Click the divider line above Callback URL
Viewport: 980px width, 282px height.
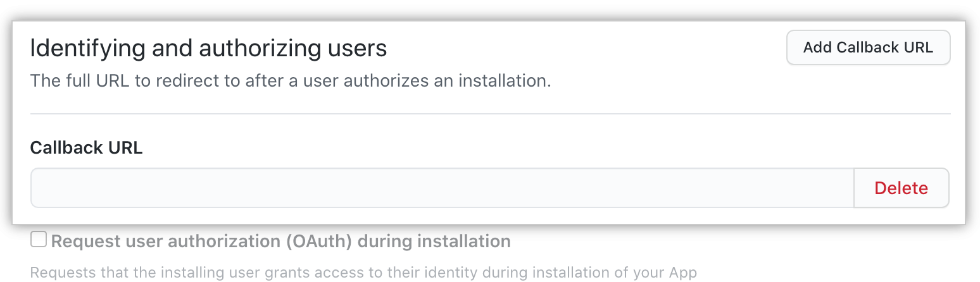pyautogui.click(x=490, y=114)
